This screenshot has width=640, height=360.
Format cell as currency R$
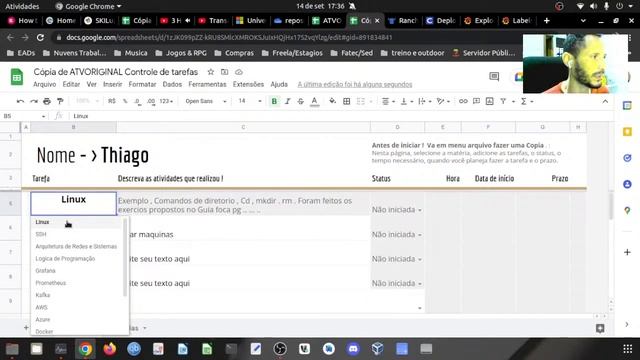coord(112,101)
